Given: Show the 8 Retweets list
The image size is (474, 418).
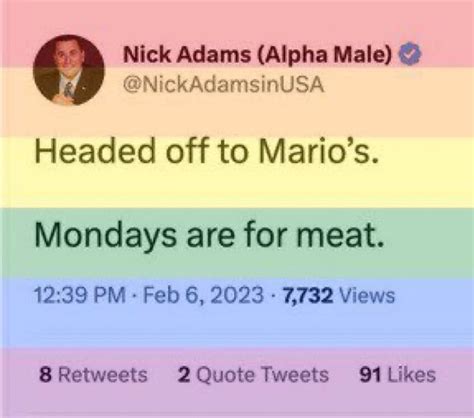Looking at the screenshot, I should [x=93, y=374].
